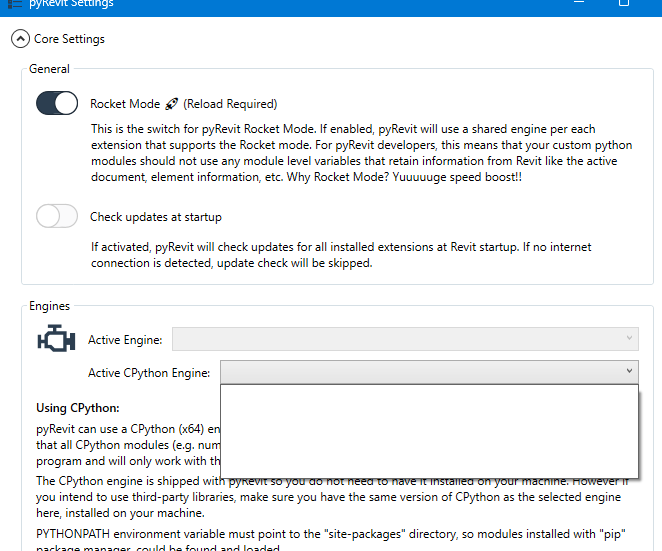This screenshot has width=662, height=551.
Task: Minimize the pyRevit Settings window
Action: pos(579,2)
